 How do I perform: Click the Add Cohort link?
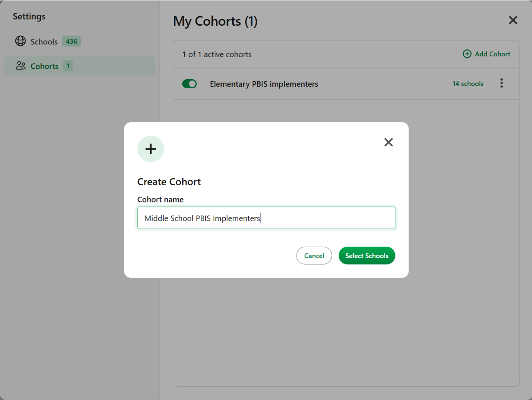click(x=486, y=54)
